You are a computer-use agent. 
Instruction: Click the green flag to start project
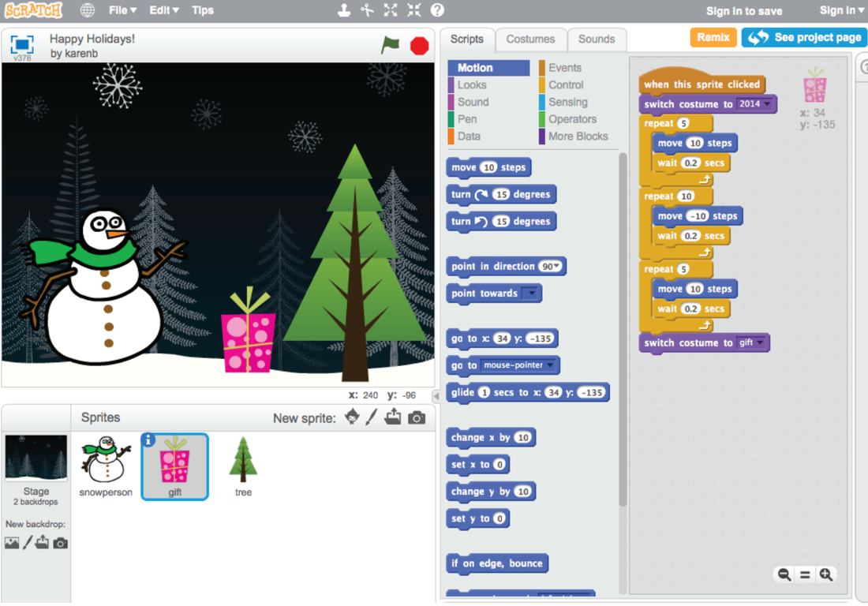(391, 45)
